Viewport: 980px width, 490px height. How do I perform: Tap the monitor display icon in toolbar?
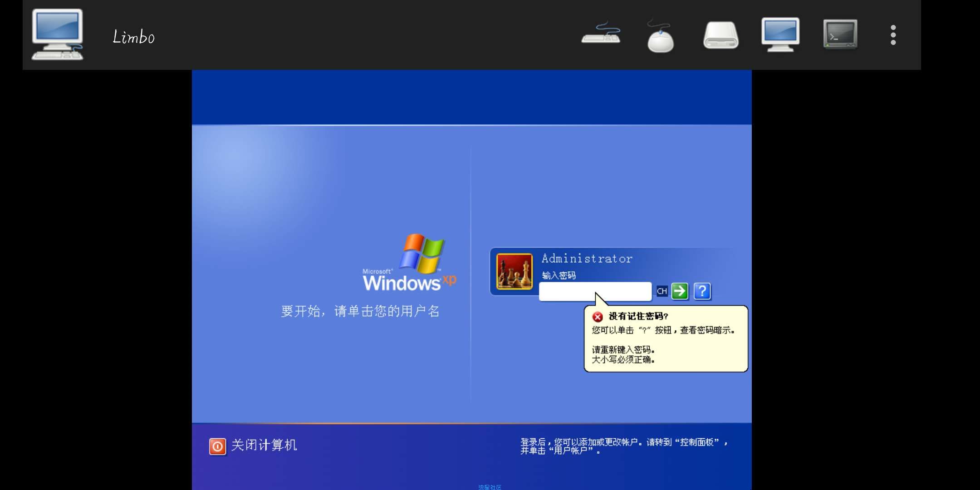780,34
